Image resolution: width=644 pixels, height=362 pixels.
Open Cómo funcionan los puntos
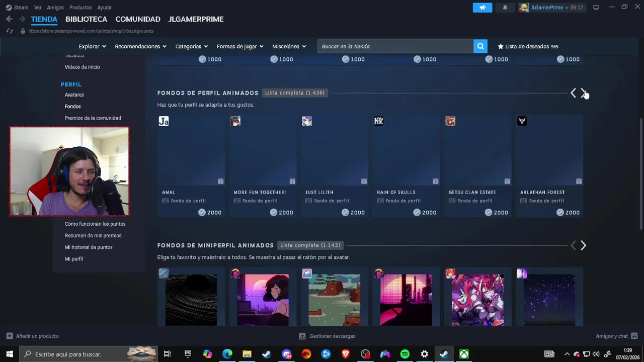tap(95, 224)
